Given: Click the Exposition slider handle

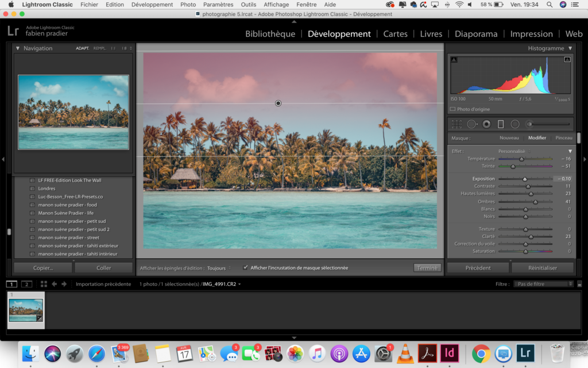Looking at the screenshot, I should pyautogui.click(x=525, y=179).
